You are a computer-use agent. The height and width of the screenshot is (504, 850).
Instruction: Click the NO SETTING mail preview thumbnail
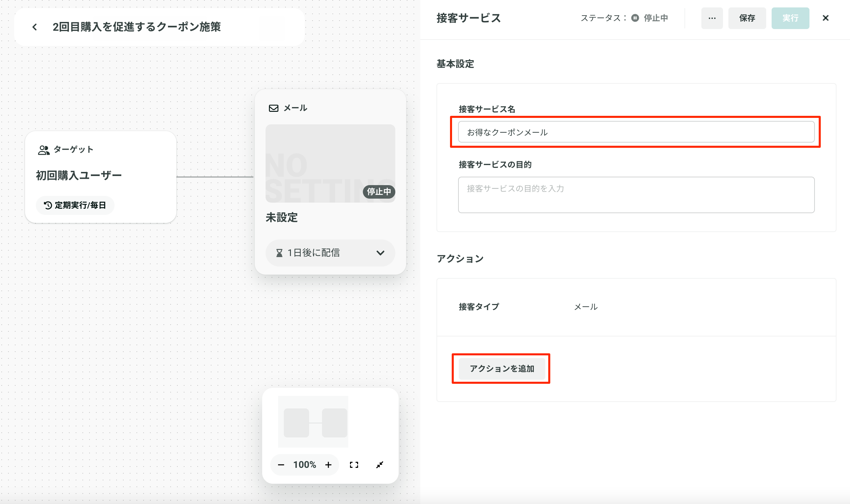(330, 163)
